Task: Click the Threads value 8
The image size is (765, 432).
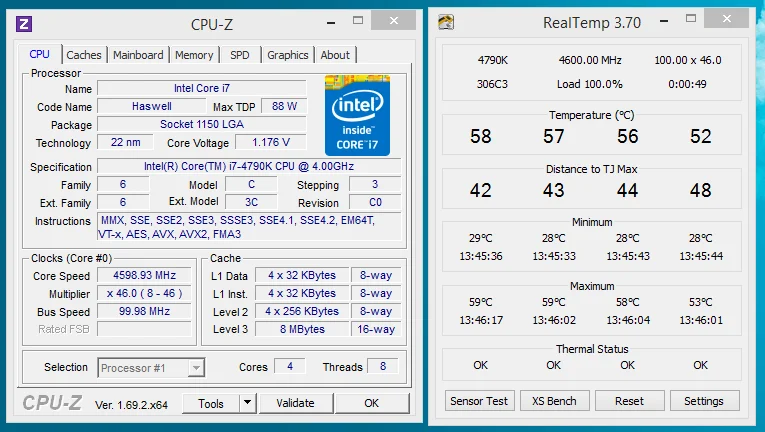Action: click(x=382, y=367)
